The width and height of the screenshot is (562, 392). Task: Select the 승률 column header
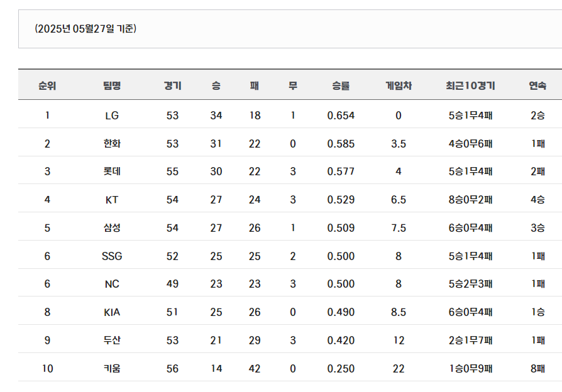(341, 85)
